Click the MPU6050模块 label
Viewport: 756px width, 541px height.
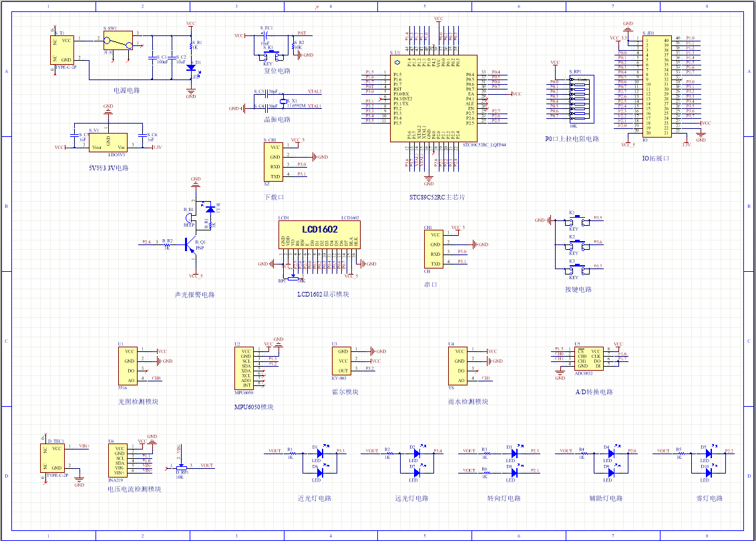[254, 407]
